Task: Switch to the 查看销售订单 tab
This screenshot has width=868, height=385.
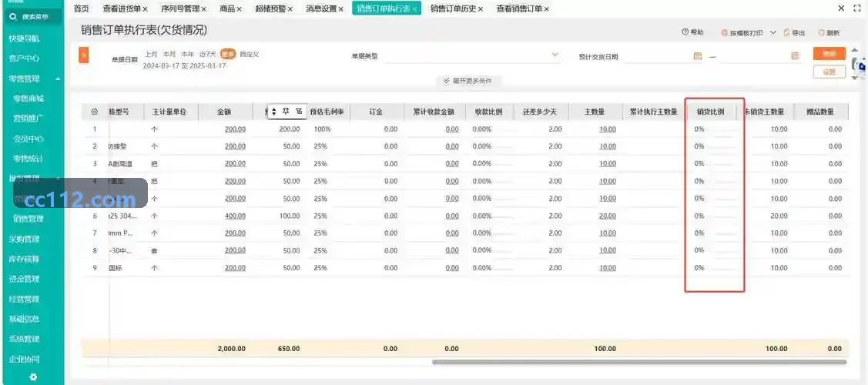Action: tap(519, 8)
